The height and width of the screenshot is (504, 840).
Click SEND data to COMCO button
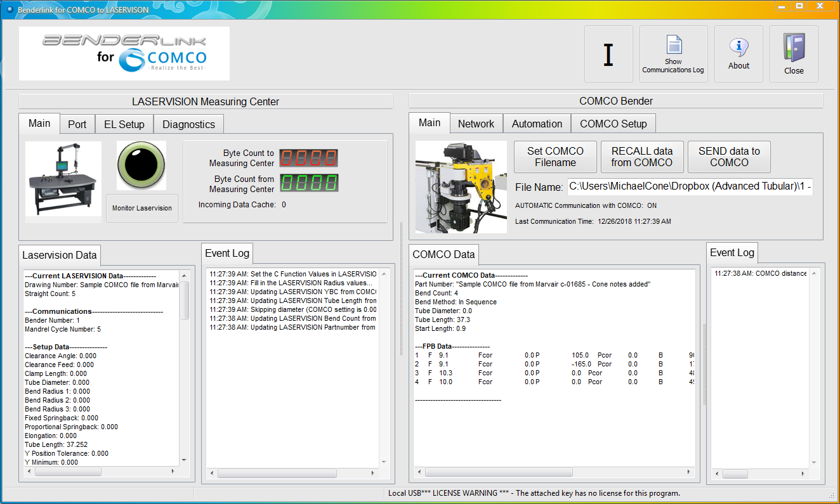coord(729,157)
